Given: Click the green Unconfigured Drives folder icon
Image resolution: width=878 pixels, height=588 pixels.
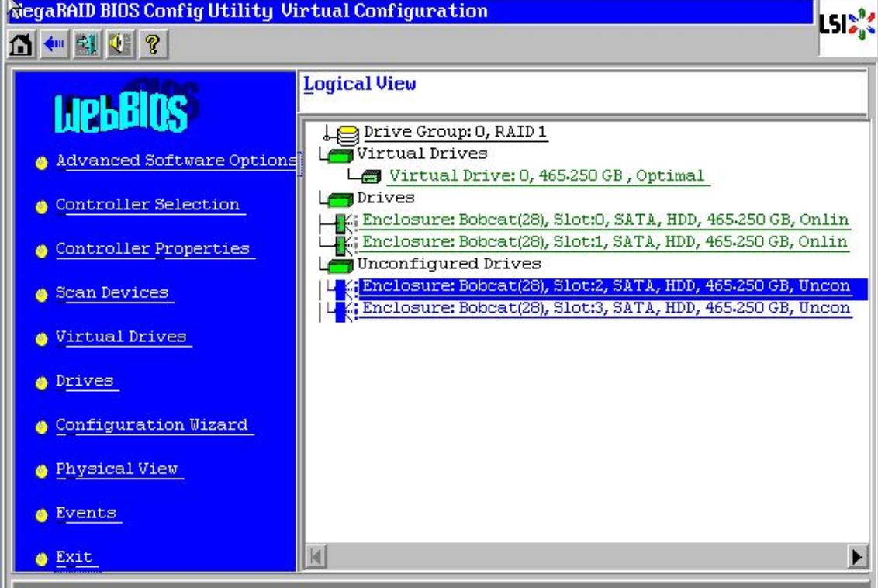Looking at the screenshot, I should [340, 265].
